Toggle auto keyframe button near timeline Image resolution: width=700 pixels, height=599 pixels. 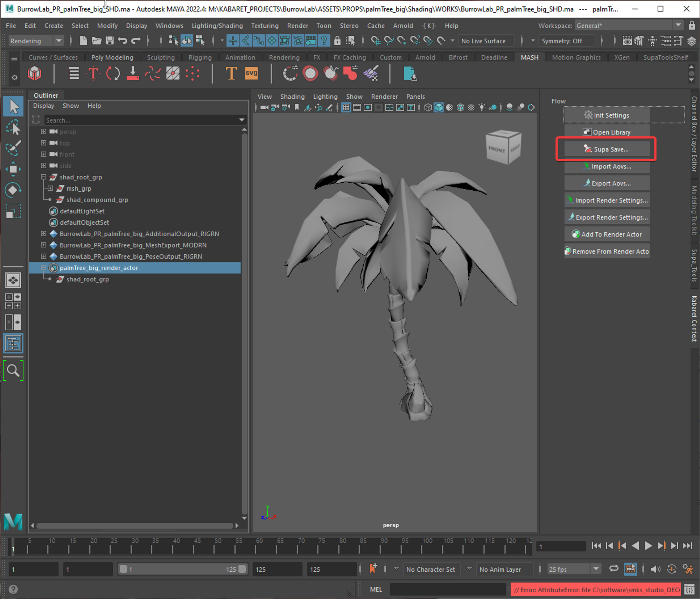tap(671, 569)
